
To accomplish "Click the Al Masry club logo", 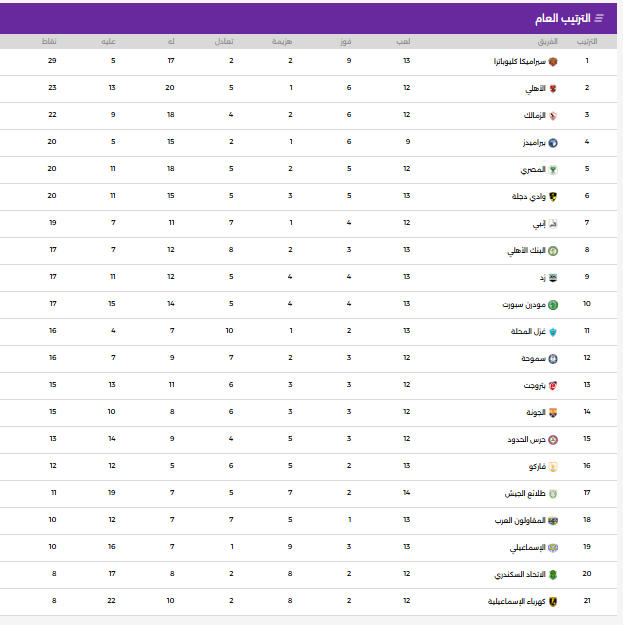I will click(x=553, y=170).
